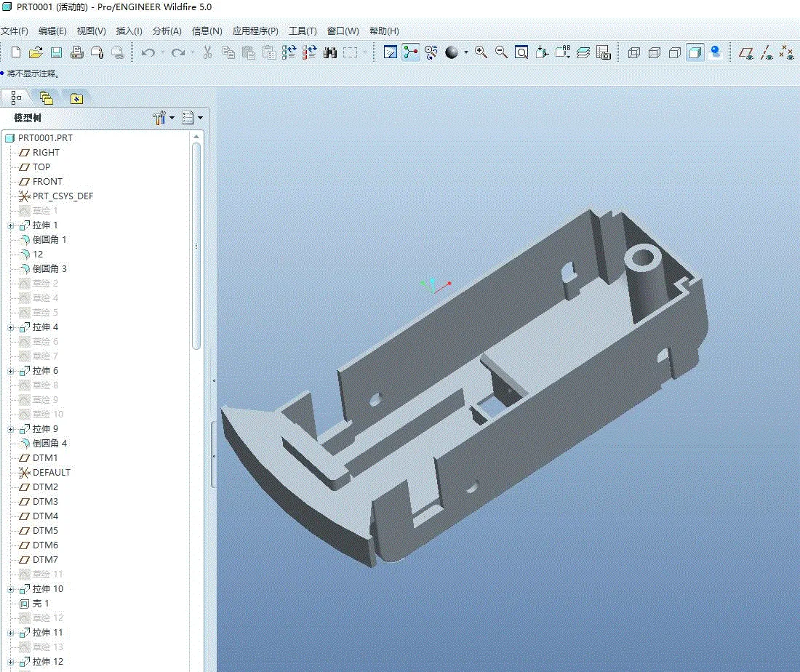Expand the 拉伸 4 feature node
Screen dimensions: 800x672
(x=11, y=327)
